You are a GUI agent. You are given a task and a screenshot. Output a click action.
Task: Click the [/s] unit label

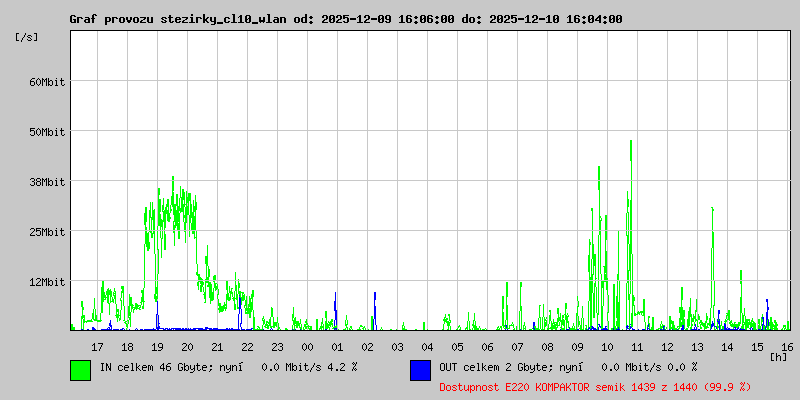click(27, 37)
